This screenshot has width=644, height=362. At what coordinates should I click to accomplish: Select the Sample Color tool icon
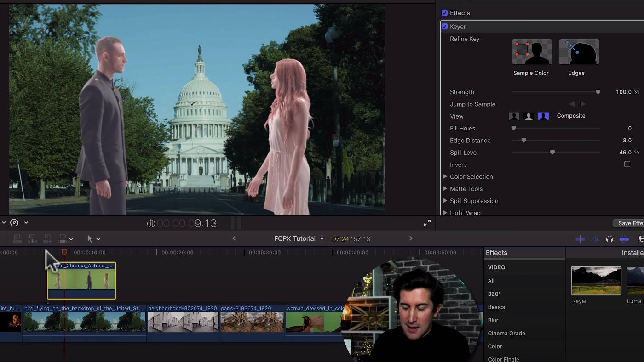pos(532,51)
